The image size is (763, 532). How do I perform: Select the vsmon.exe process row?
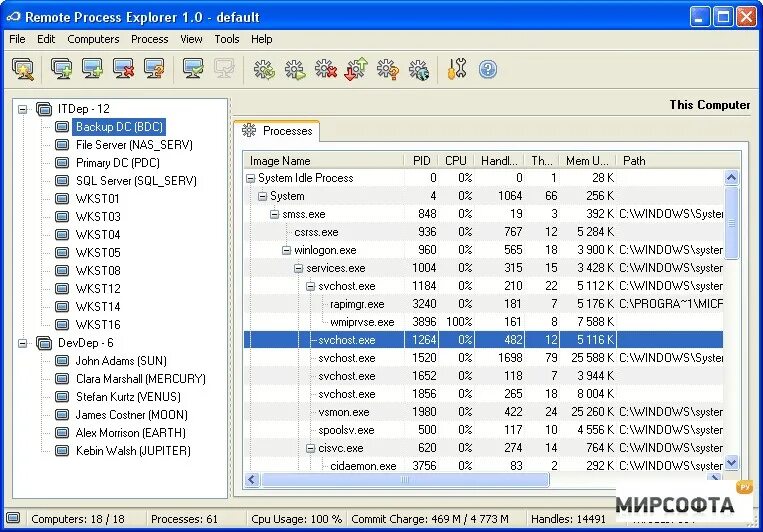tap(483, 412)
